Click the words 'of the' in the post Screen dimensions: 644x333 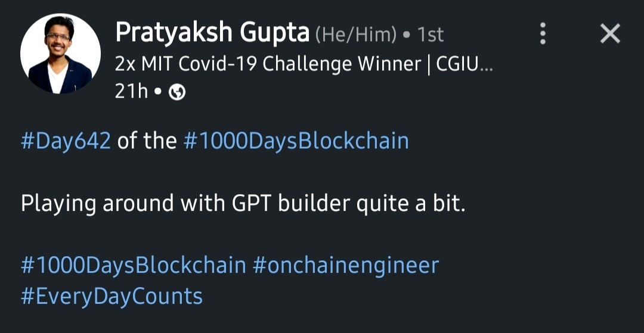pyautogui.click(x=147, y=141)
